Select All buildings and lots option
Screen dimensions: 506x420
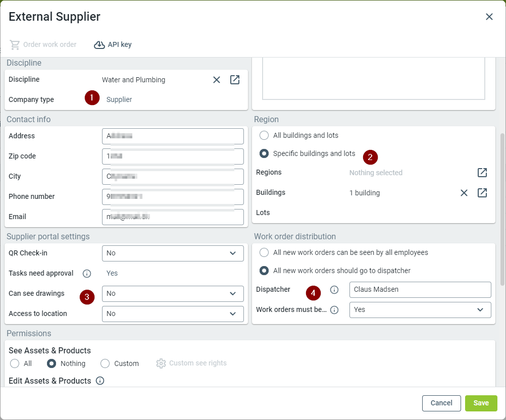[264, 135]
